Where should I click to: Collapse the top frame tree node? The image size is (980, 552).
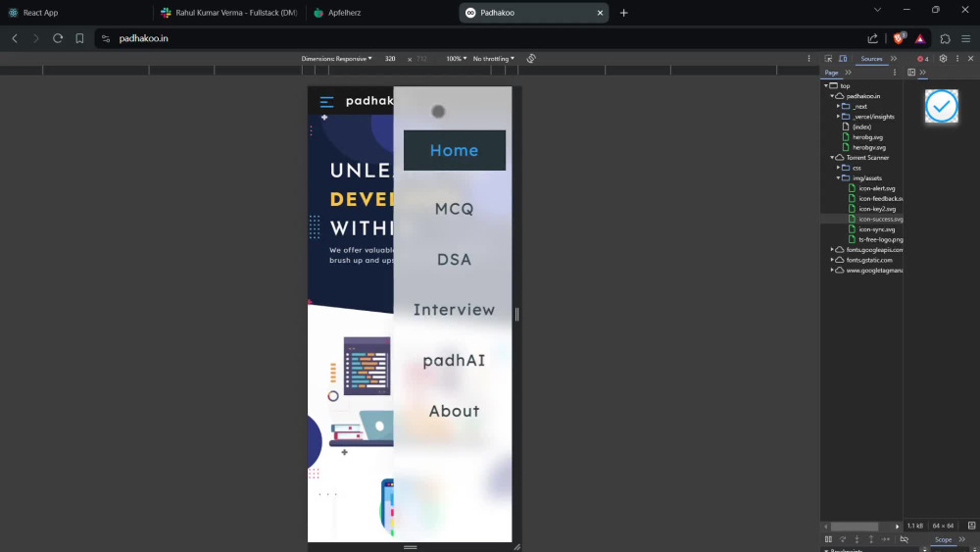(825, 85)
